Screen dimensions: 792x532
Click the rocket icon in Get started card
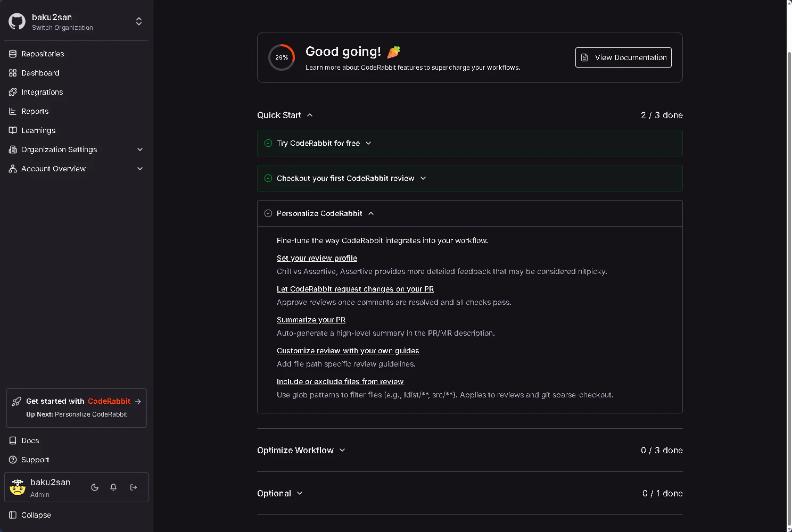pos(17,402)
